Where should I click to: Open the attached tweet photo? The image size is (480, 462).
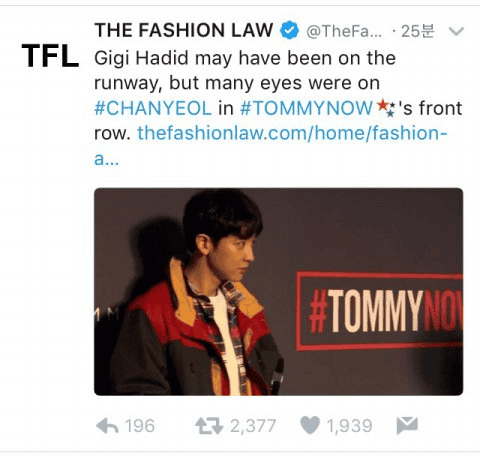[278, 292]
